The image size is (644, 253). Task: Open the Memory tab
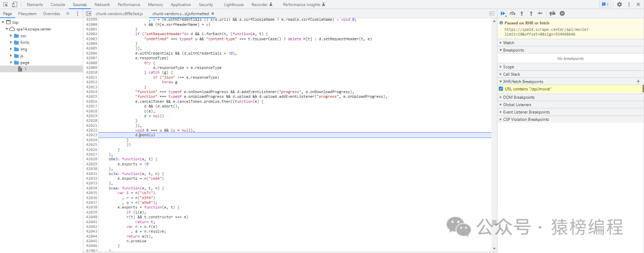coord(155,5)
